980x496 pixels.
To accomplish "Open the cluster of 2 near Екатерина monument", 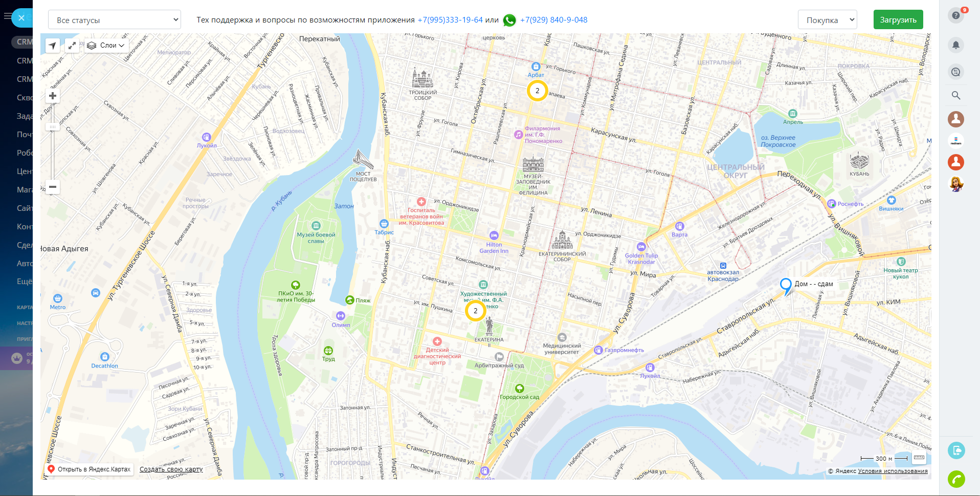I will (x=475, y=311).
